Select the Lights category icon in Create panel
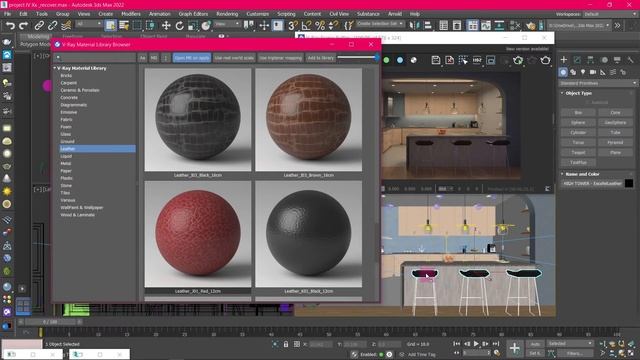This screenshot has width=640, height=360. [x=583, y=72]
